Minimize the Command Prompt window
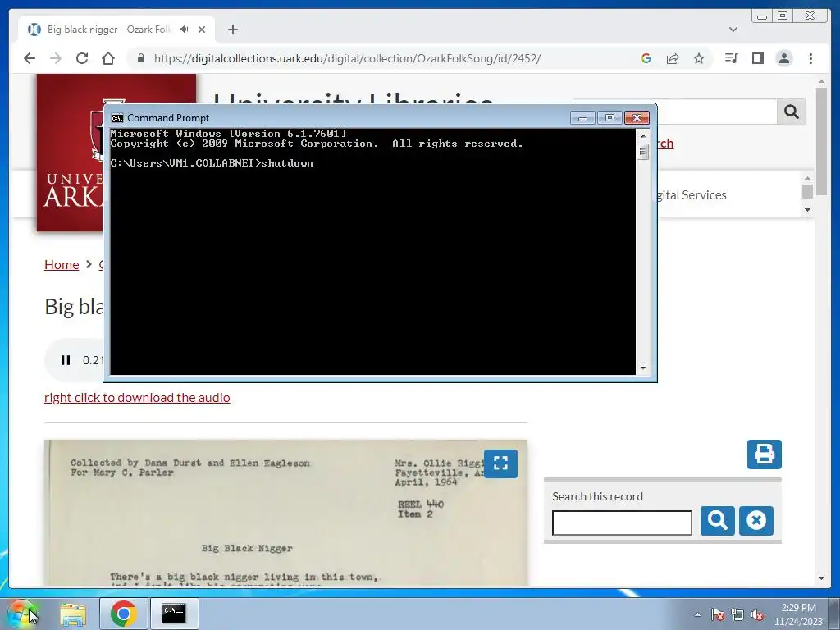This screenshot has width=840, height=630. point(582,118)
